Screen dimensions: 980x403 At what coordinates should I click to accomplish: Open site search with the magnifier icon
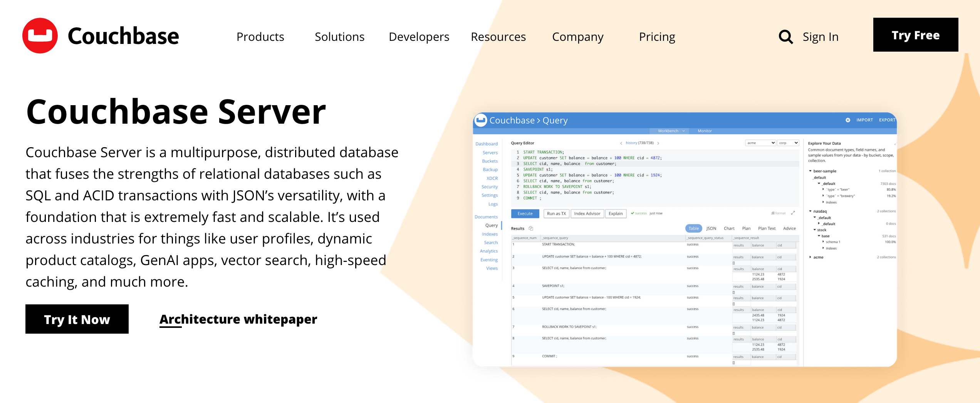(x=785, y=37)
